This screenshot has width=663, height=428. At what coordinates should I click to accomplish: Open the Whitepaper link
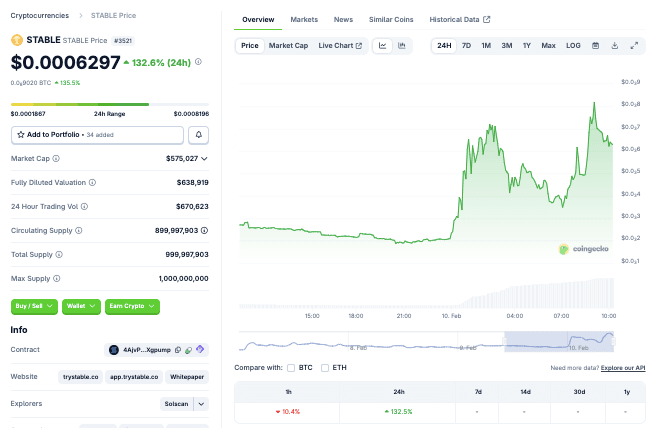point(187,377)
